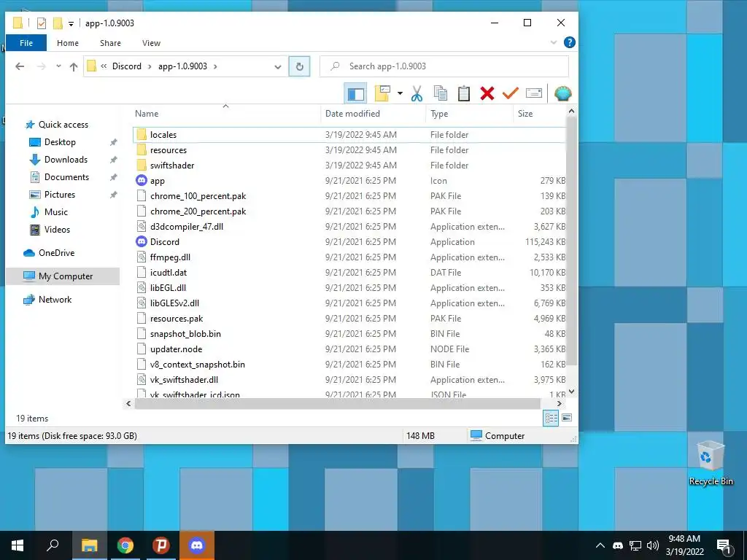This screenshot has height=560, width=747.
Task: Open the Recycle Bin desktop icon
Action: tap(711, 463)
